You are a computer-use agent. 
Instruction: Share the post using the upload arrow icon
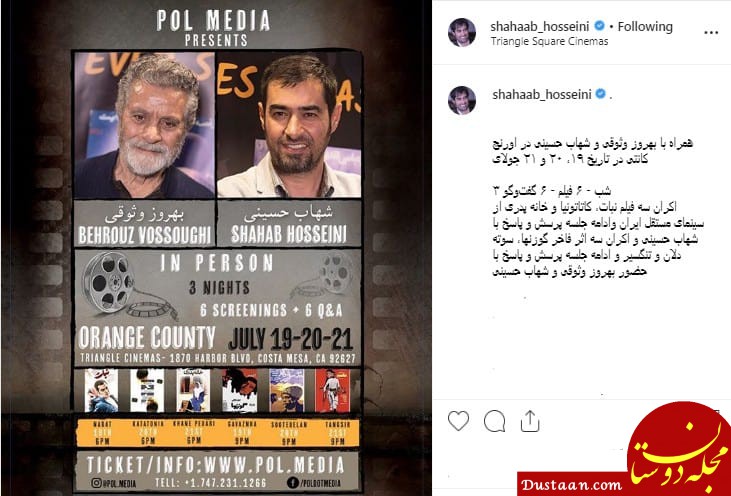point(530,421)
